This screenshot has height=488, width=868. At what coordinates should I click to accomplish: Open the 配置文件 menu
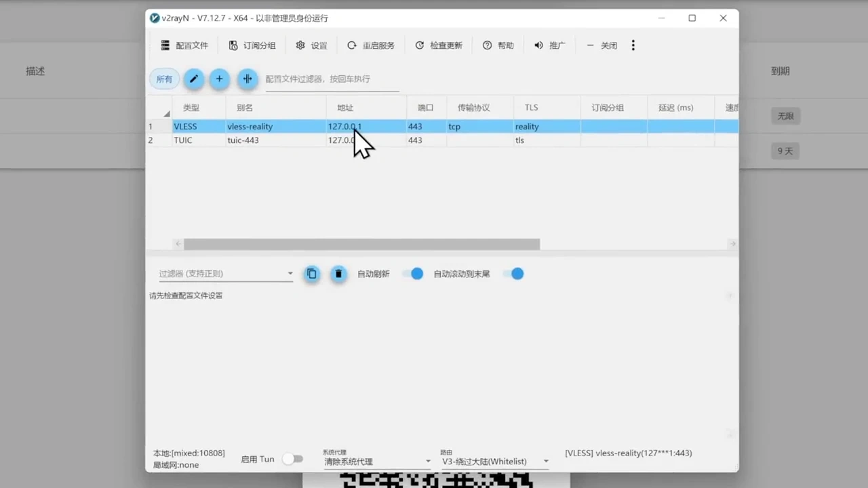click(184, 45)
